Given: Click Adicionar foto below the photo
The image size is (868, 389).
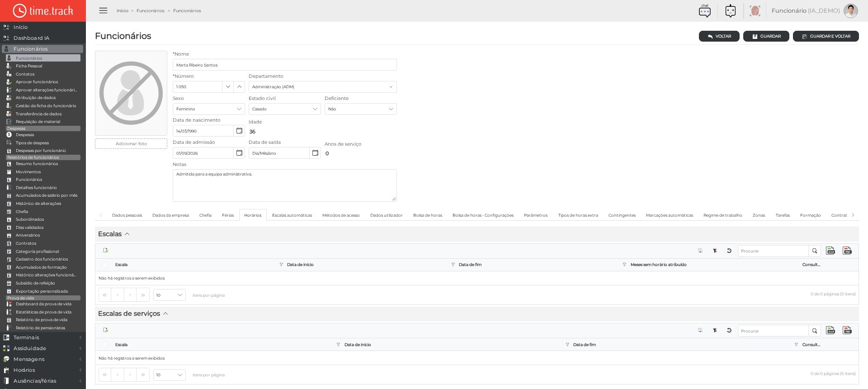Looking at the screenshot, I should [131, 143].
